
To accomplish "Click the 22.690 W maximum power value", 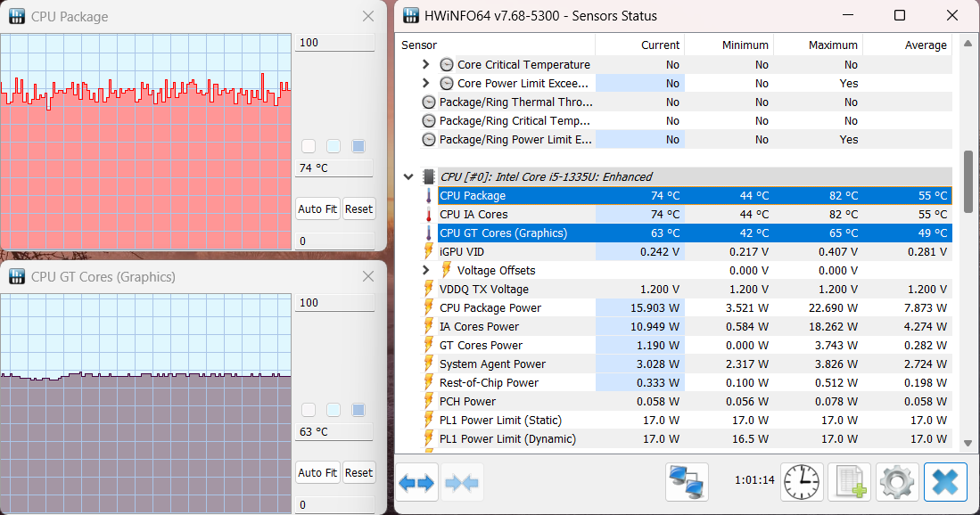I will 832,307.
